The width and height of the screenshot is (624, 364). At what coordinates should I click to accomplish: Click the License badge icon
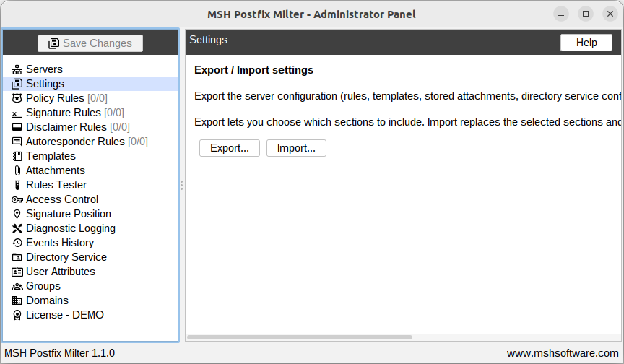point(17,315)
